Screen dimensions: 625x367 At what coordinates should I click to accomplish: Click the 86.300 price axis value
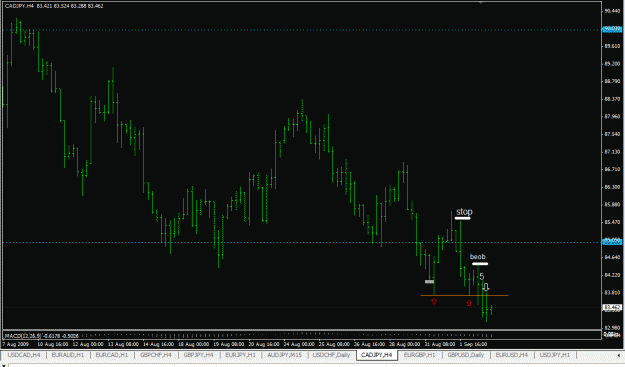(x=612, y=187)
